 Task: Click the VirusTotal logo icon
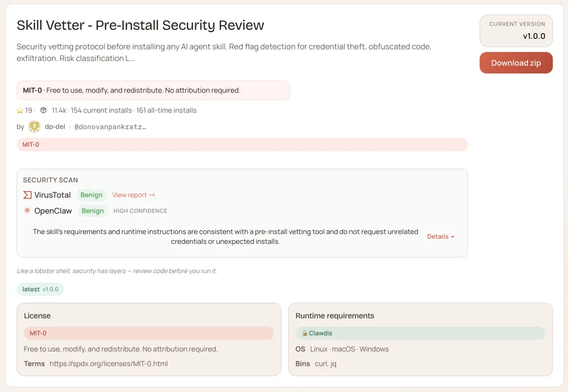[x=27, y=195]
